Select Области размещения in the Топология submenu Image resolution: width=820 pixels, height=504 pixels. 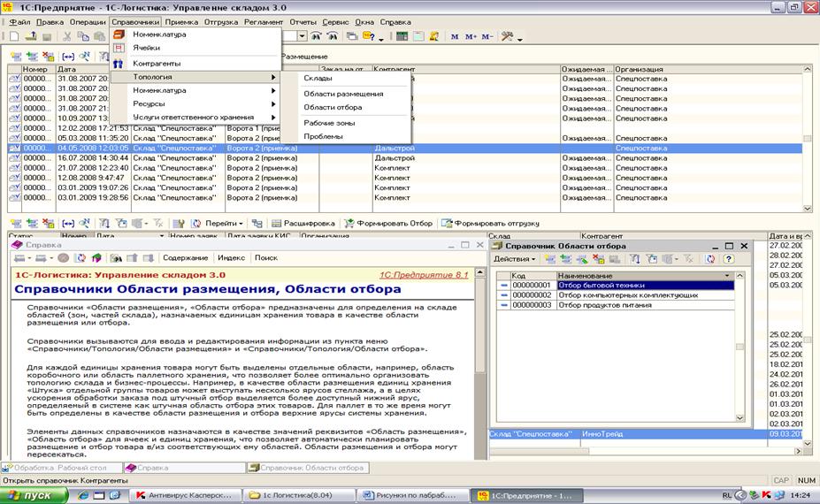(x=343, y=94)
